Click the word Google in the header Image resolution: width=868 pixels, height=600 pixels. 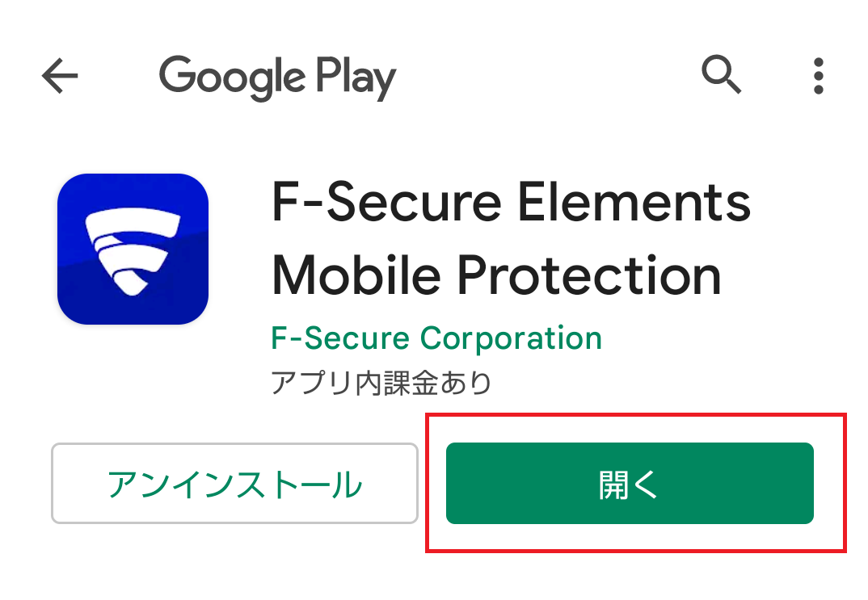click(x=232, y=78)
